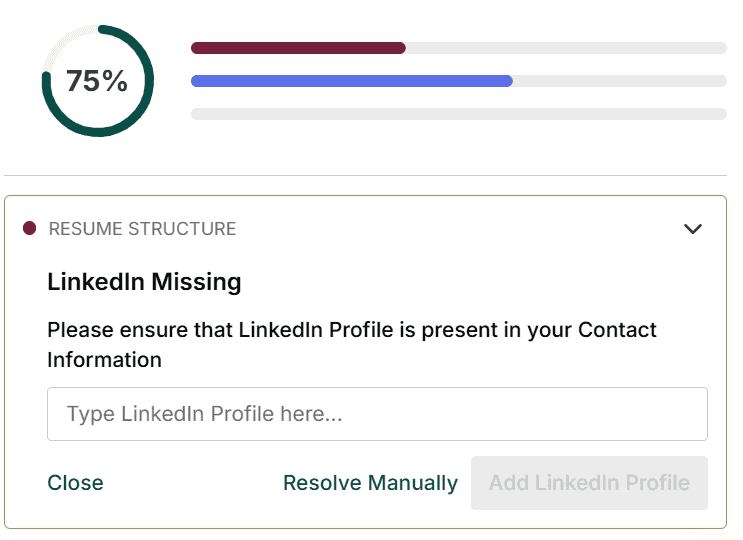Image resolution: width=743 pixels, height=540 pixels.
Task: Click the empty gray third progress bar
Action: point(458,114)
